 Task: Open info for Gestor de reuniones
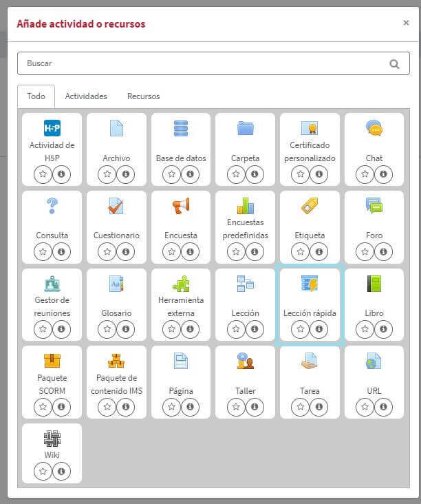pyautogui.click(x=61, y=329)
